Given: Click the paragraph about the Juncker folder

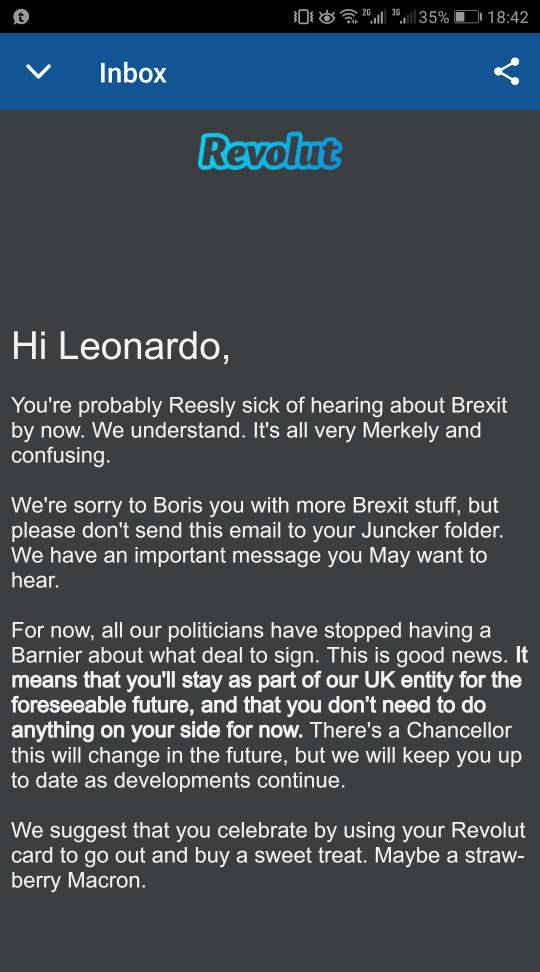Looking at the screenshot, I should (x=255, y=542).
